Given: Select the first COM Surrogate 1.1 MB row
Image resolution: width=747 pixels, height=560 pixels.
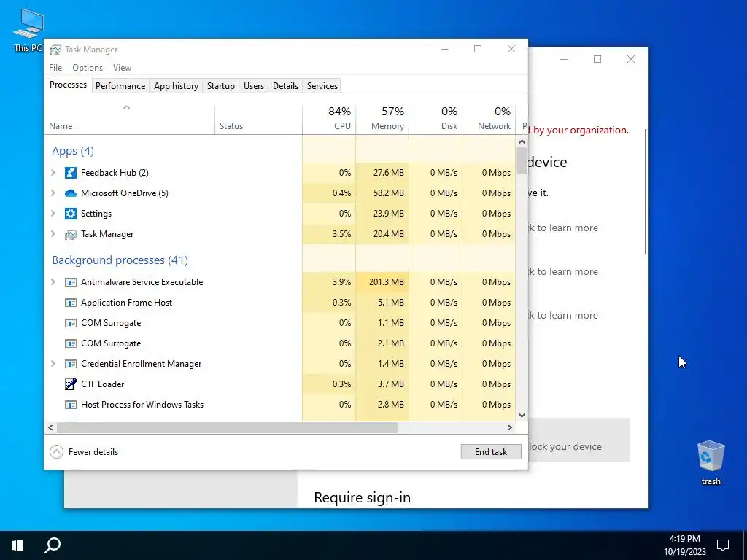Looking at the screenshot, I should coord(280,323).
